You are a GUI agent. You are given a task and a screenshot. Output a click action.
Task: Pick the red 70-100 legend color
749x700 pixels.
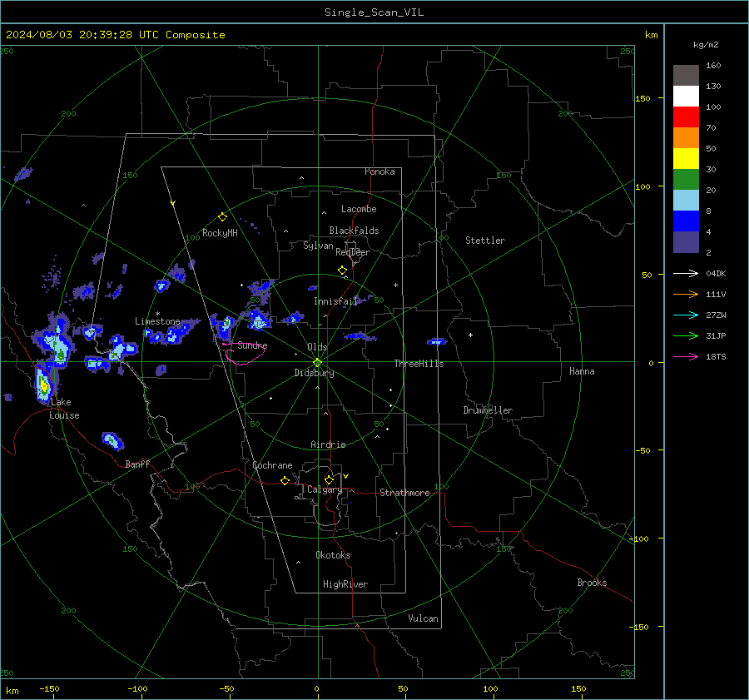point(686,117)
